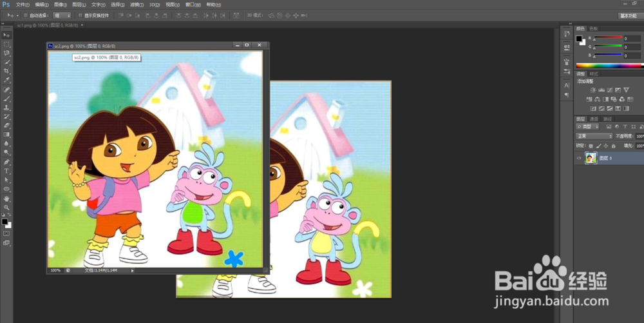This screenshot has width=644, height=323.
Task: Open the History panel icon
Action: tap(567, 34)
